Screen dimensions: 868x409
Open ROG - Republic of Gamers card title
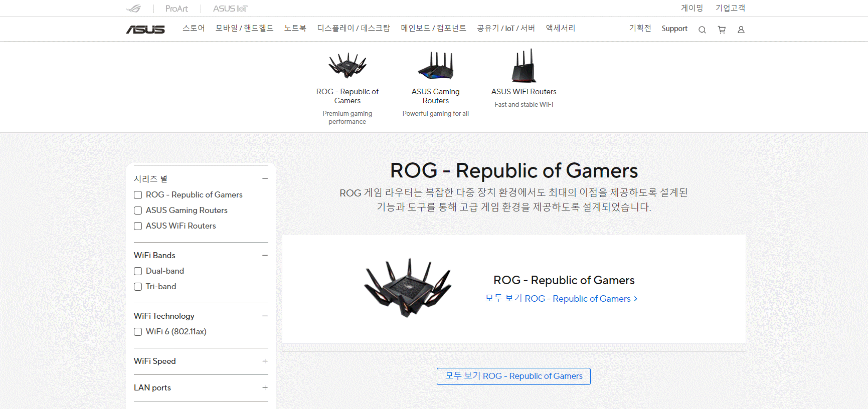coord(564,280)
